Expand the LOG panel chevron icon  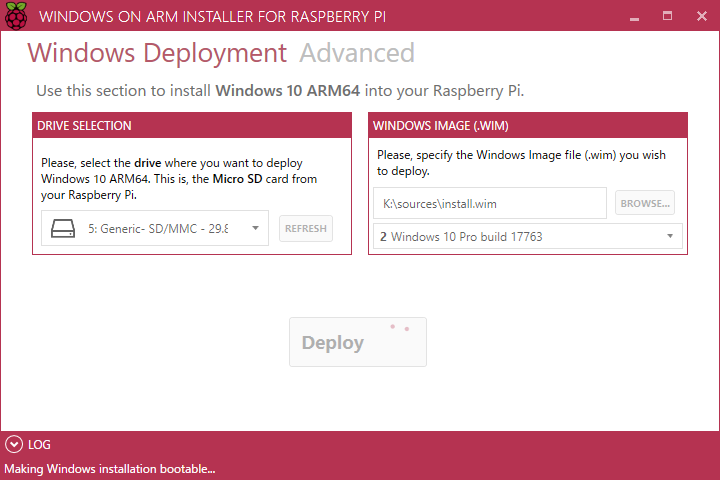(x=14, y=444)
